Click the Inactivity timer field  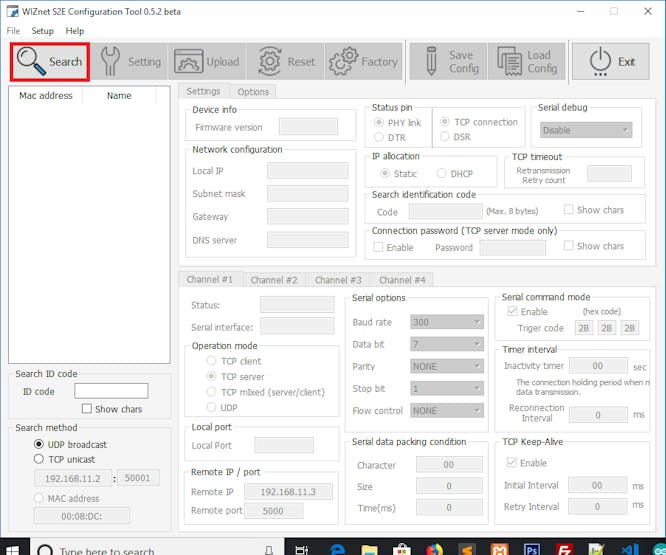(x=598, y=366)
